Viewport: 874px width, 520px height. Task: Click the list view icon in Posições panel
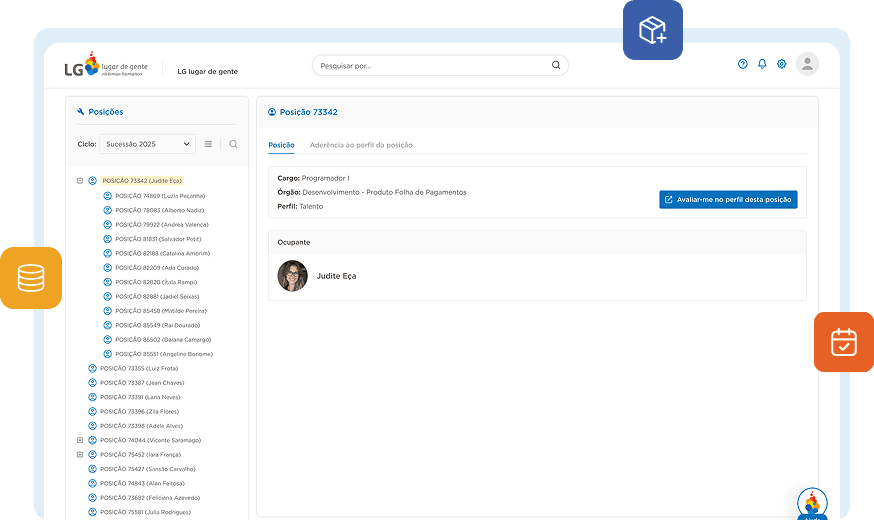point(208,144)
